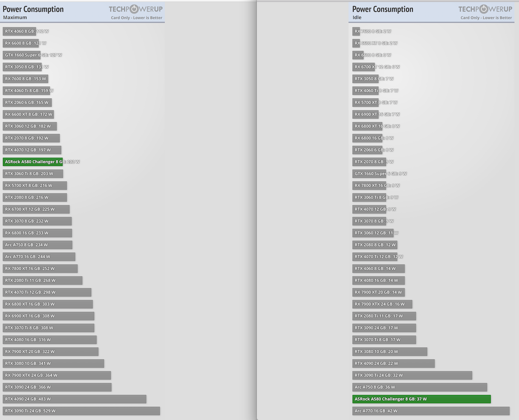Image resolution: width=519 pixels, height=420 pixels.
Task: Select the bar 'RTX 4090 24 GB: 483 W'
Action: (75, 399)
